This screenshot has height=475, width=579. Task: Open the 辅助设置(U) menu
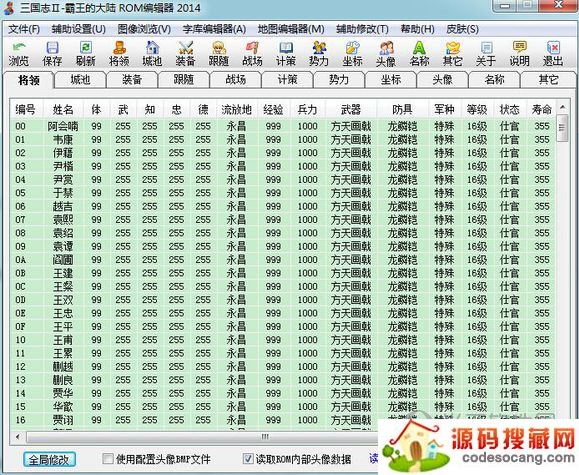pyautogui.click(x=79, y=29)
